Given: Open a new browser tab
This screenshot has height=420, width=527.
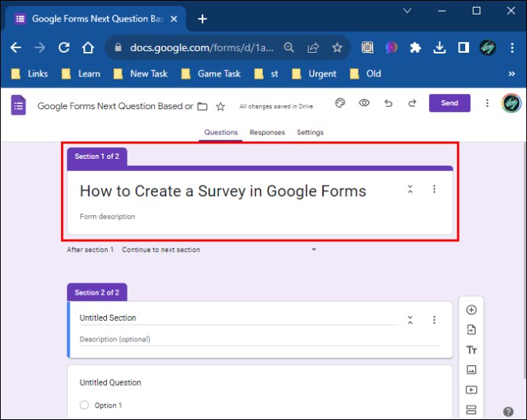Looking at the screenshot, I should pos(202,19).
